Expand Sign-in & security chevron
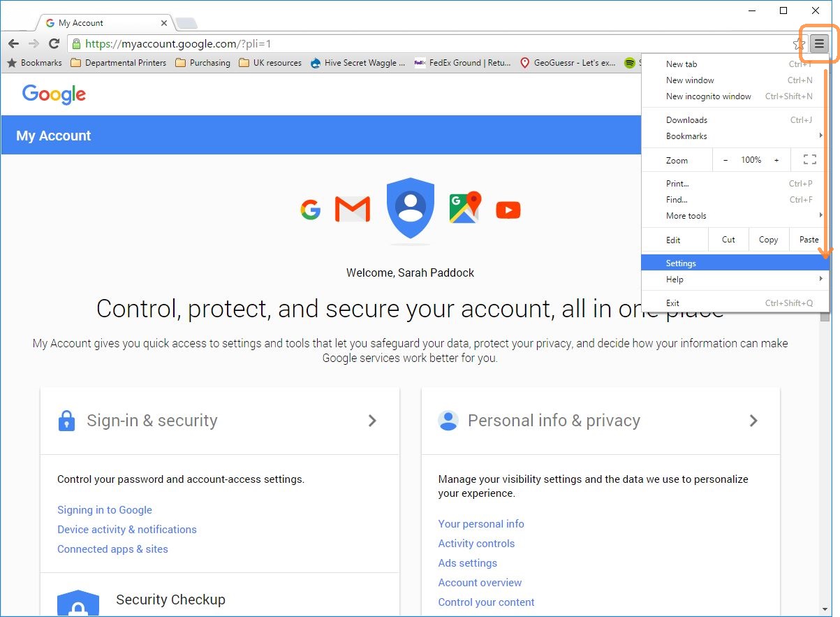This screenshot has height=617, width=840. [x=372, y=421]
